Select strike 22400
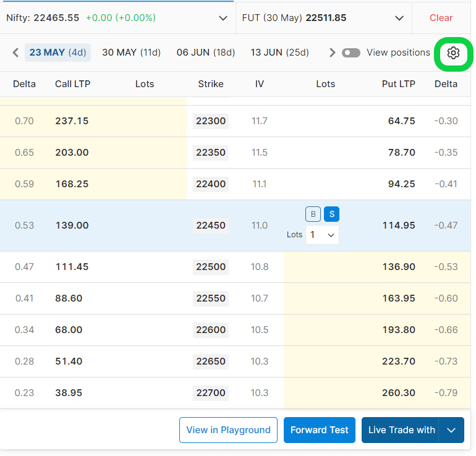476x456 pixels. coord(211,184)
